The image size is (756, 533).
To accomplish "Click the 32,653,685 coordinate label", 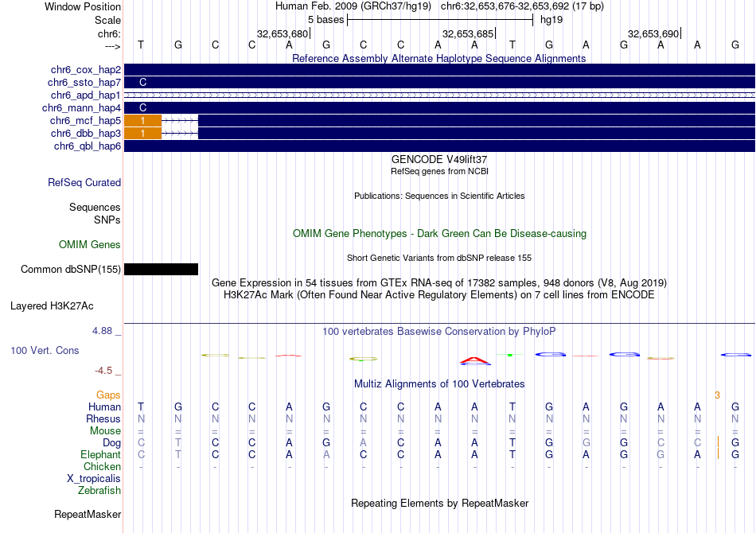I will point(468,33).
